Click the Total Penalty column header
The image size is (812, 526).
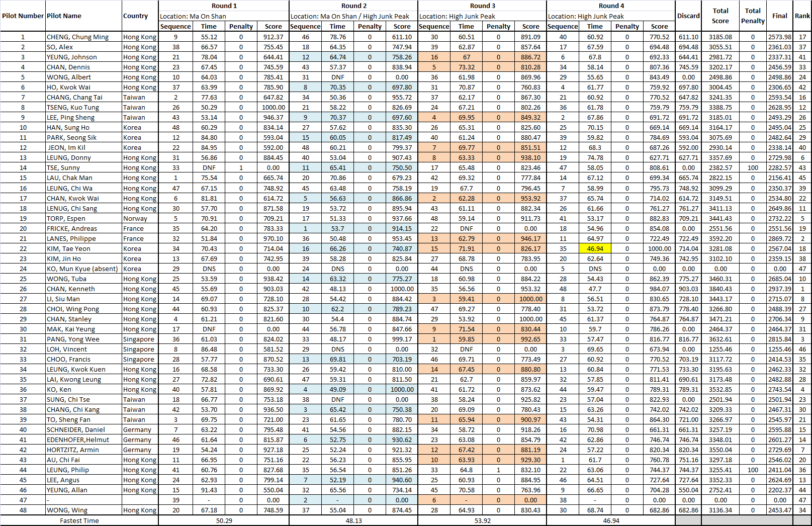(x=753, y=16)
